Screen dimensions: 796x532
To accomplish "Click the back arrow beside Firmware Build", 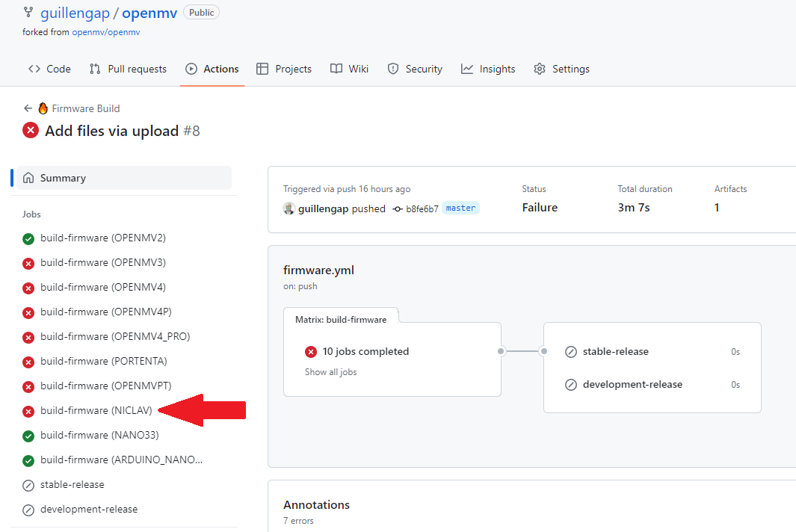I will point(28,108).
